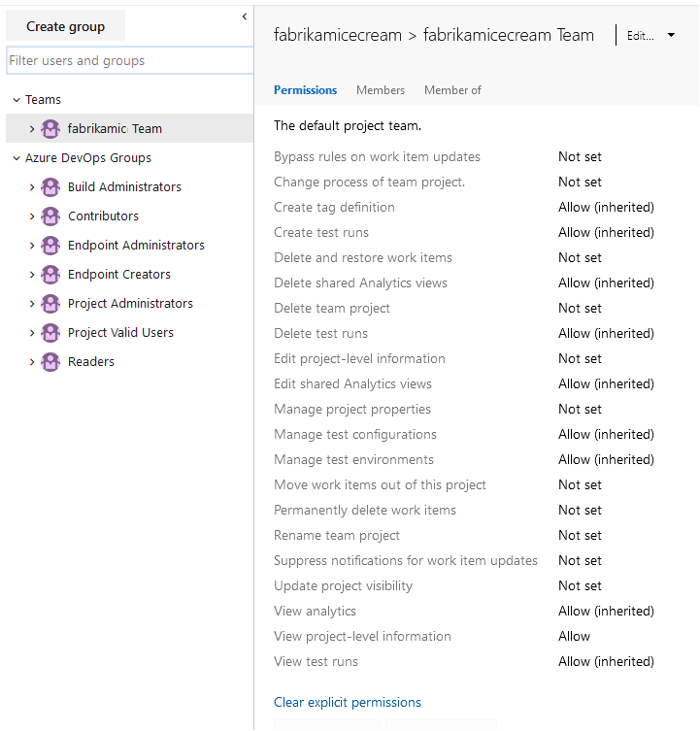The height and width of the screenshot is (731, 700).
Task: Select the fabrikamic Team row
Action: tap(130, 128)
